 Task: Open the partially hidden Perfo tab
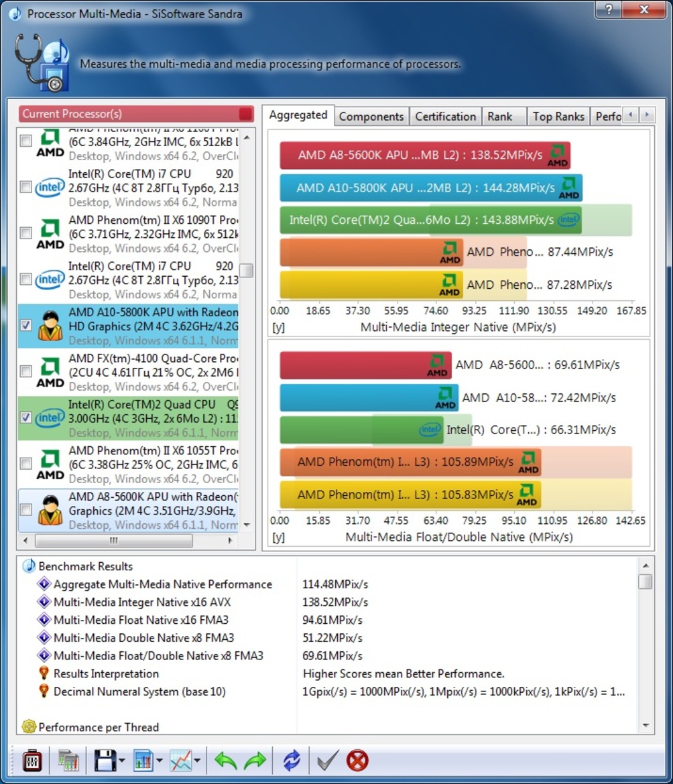(x=607, y=117)
